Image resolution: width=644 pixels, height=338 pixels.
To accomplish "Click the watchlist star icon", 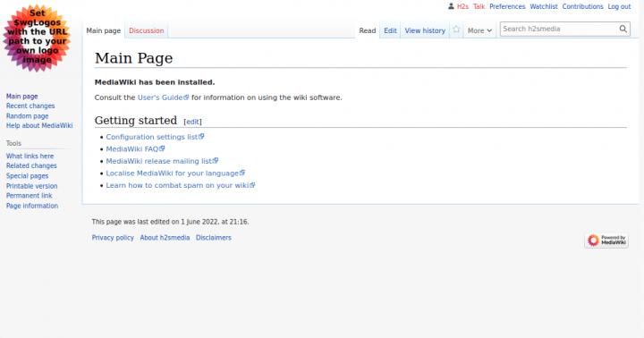I will pos(456,30).
